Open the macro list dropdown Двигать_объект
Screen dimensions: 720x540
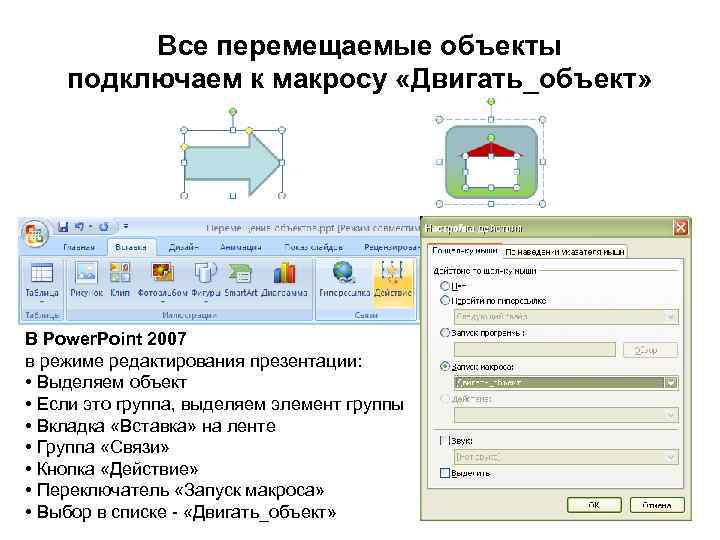tap(566, 382)
